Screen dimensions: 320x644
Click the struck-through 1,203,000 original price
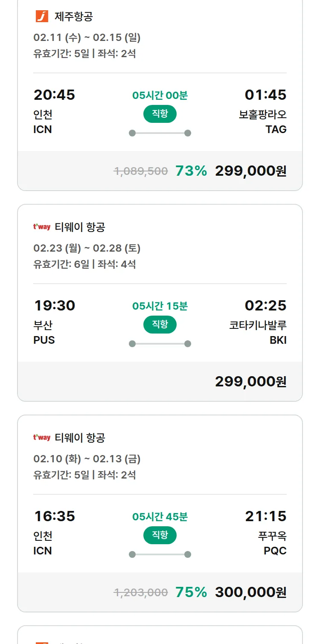point(141,592)
